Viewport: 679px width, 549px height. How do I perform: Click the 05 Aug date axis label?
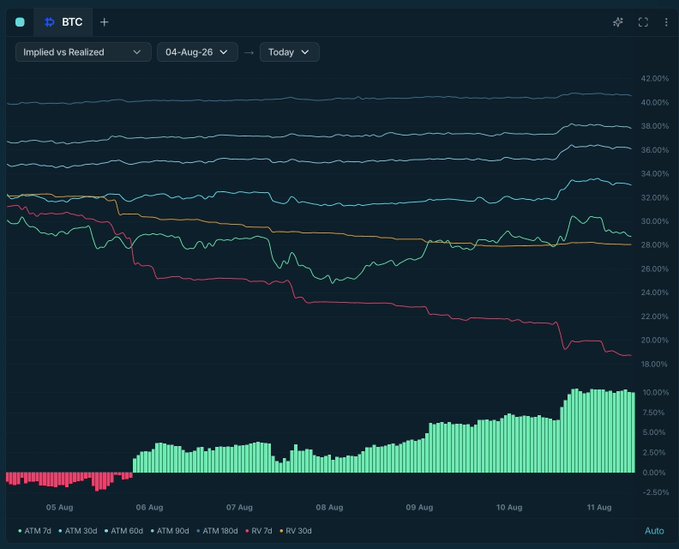(59, 507)
